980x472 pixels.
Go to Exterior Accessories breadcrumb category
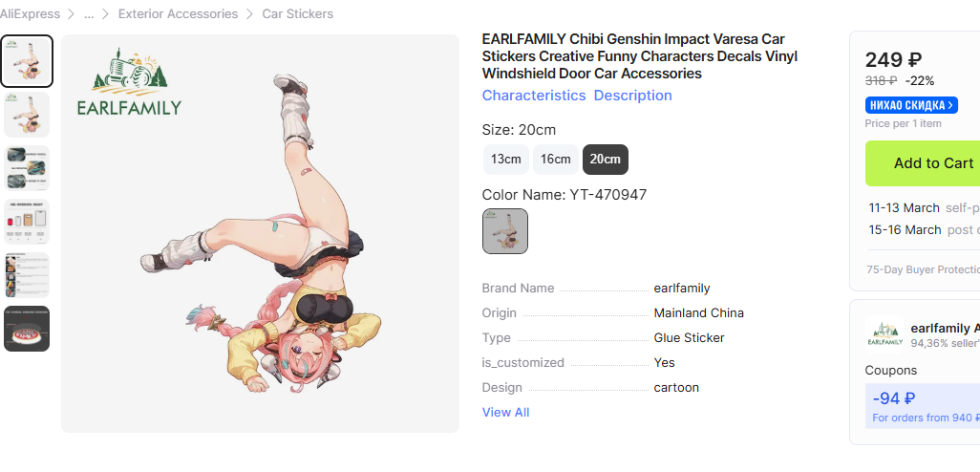tap(178, 14)
